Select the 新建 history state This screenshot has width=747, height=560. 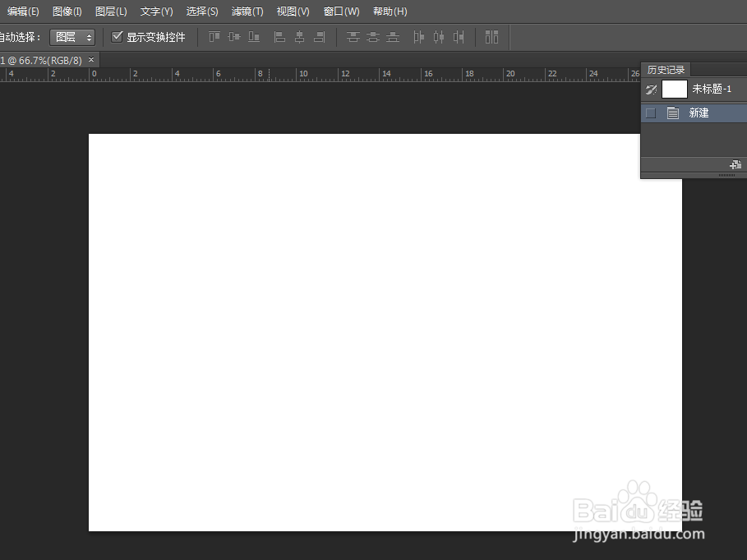click(694, 112)
